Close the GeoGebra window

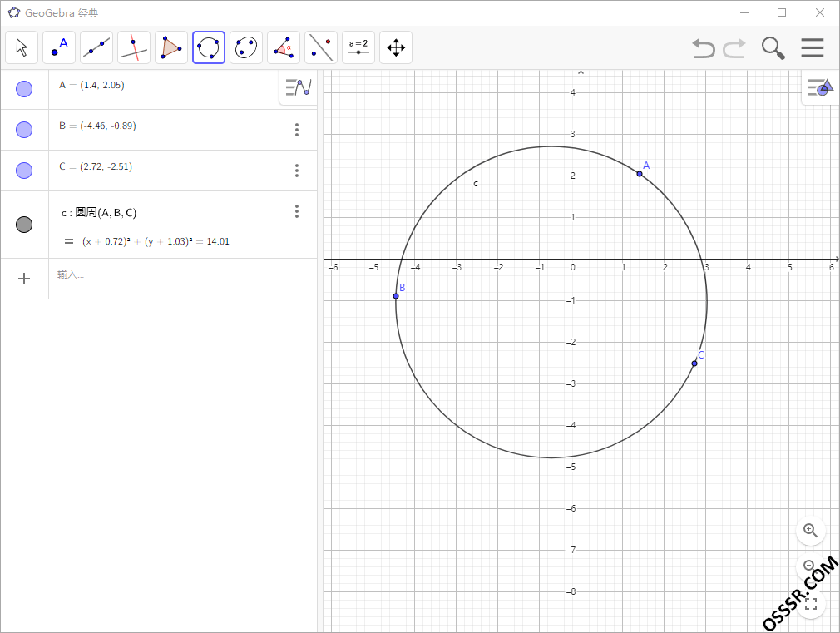click(x=820, y=12)
